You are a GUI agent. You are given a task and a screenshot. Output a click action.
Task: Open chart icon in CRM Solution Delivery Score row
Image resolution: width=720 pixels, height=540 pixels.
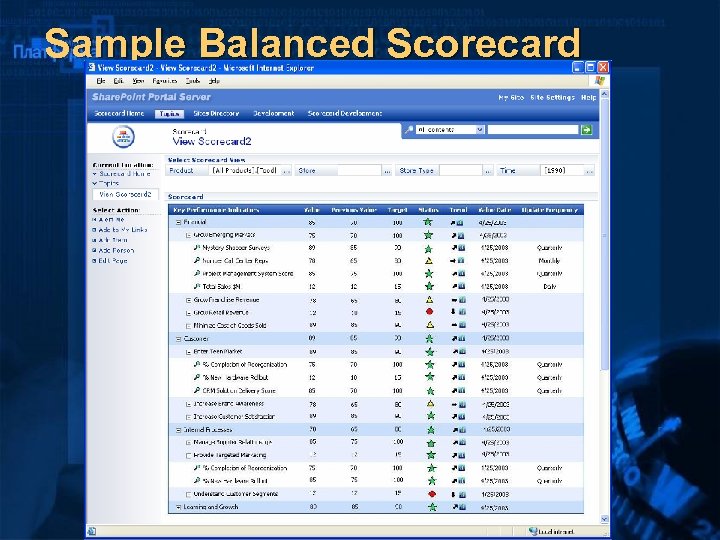[461, 391]
